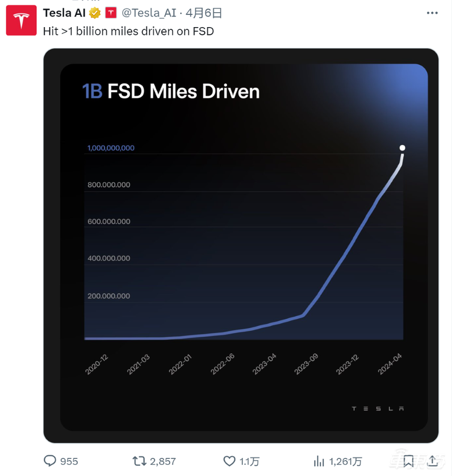Screen dimensions: 452x476
Task: Expand the retweet options via repost control
Action: click(x=139, y=461)
